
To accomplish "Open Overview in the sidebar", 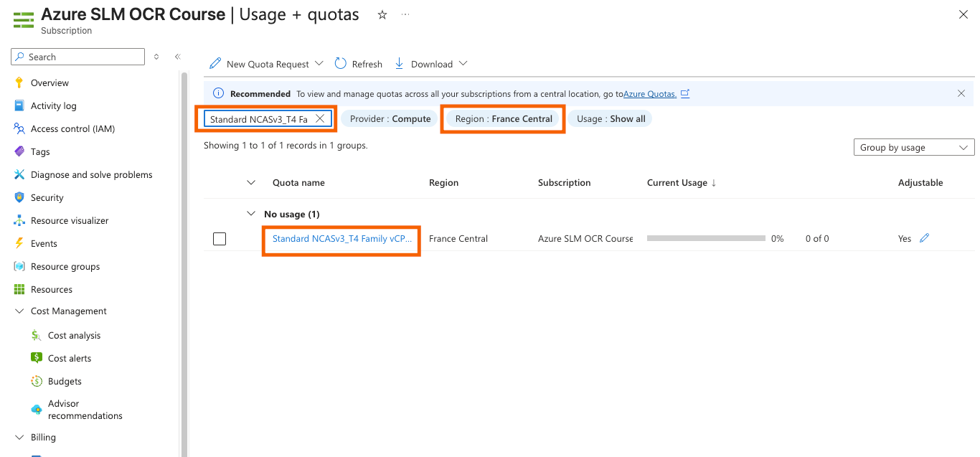I will tap(50, 83).
